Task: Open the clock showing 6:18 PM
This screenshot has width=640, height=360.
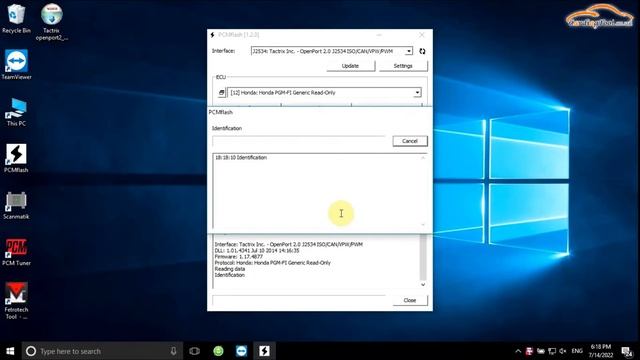Action: pyautogui.click(x=601, y=351)
